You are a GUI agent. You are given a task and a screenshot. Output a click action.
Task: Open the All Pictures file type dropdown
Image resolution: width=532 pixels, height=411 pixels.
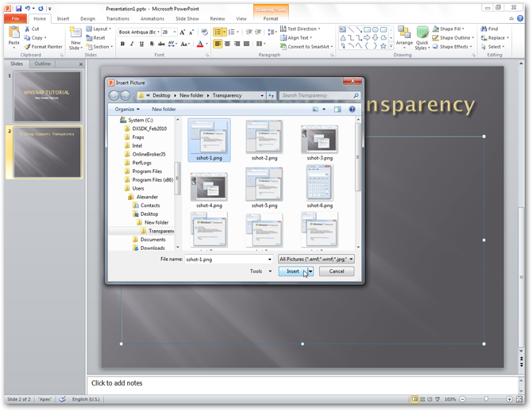(316, 259)
